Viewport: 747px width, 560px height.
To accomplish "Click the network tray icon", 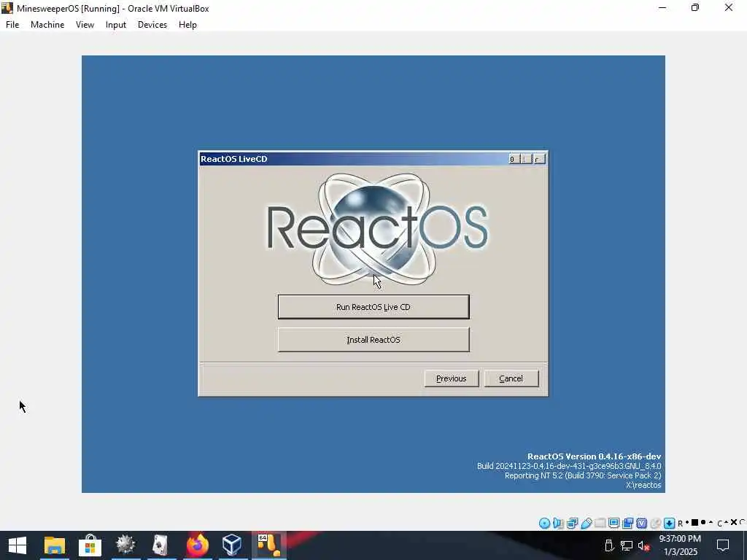I will 627,545.
